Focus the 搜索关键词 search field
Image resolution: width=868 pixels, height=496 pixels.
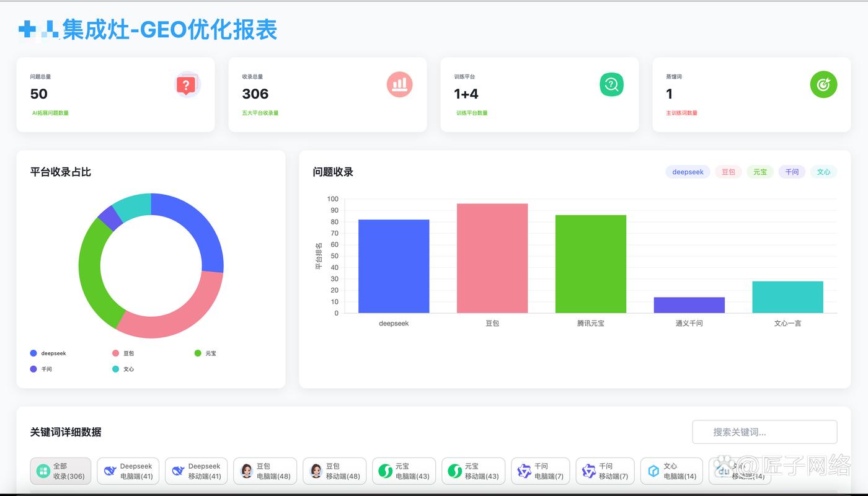tap(764, 432)
